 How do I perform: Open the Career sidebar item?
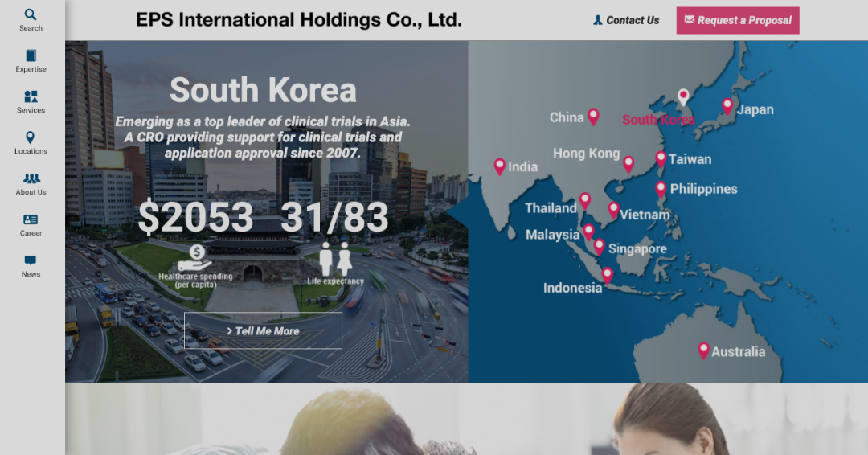click(31, 225)
